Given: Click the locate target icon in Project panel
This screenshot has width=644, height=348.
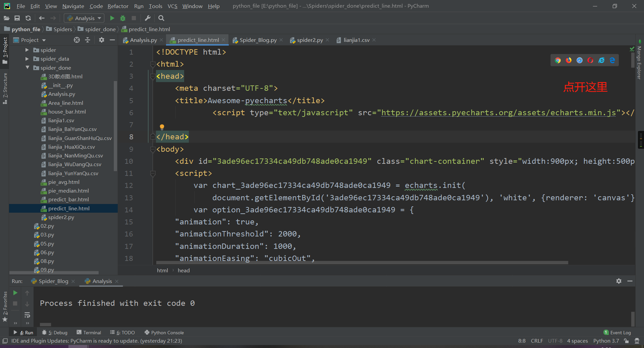Looking at the screenshot, I should pyautogui.click(x=77, y=40).
